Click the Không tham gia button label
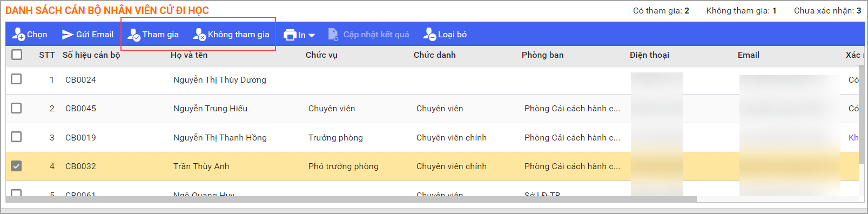 click(239, 35)
